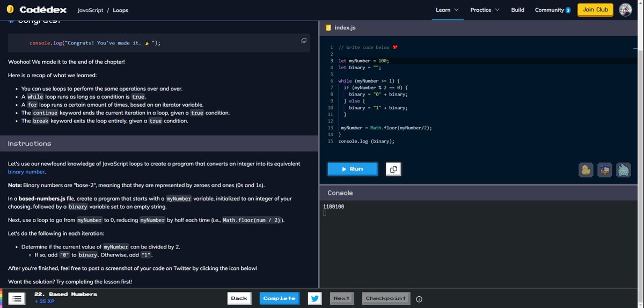Place cursor in console input line

click(325, 213)
